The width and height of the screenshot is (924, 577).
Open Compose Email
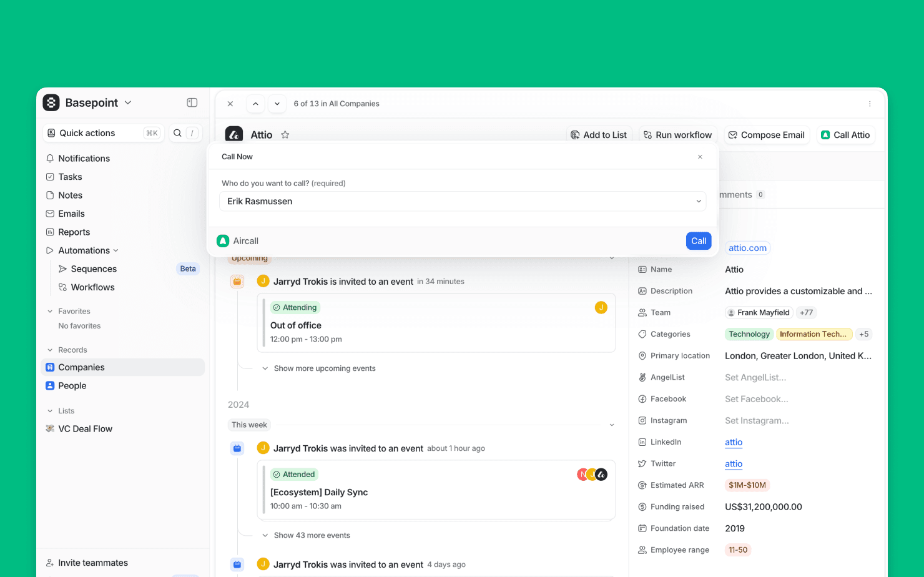click(766, 135)
